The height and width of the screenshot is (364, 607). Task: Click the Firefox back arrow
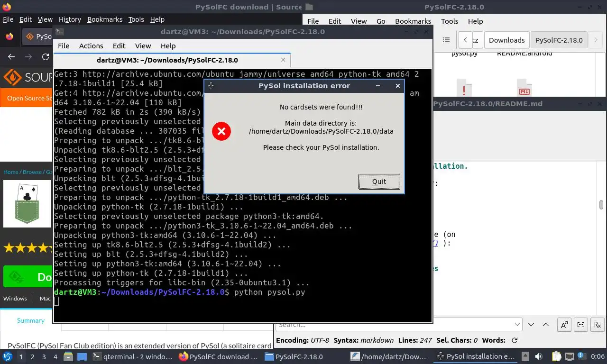coord(11,57)
